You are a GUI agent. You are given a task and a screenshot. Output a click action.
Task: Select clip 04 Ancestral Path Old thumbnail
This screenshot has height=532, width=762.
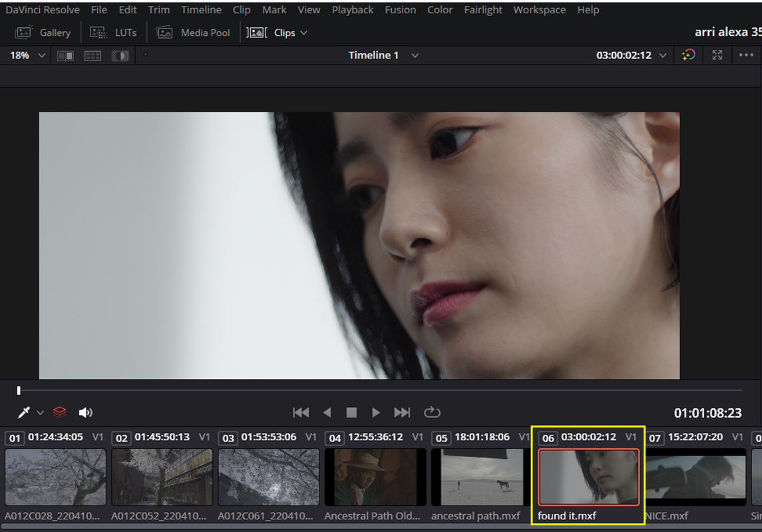point(375,477)
